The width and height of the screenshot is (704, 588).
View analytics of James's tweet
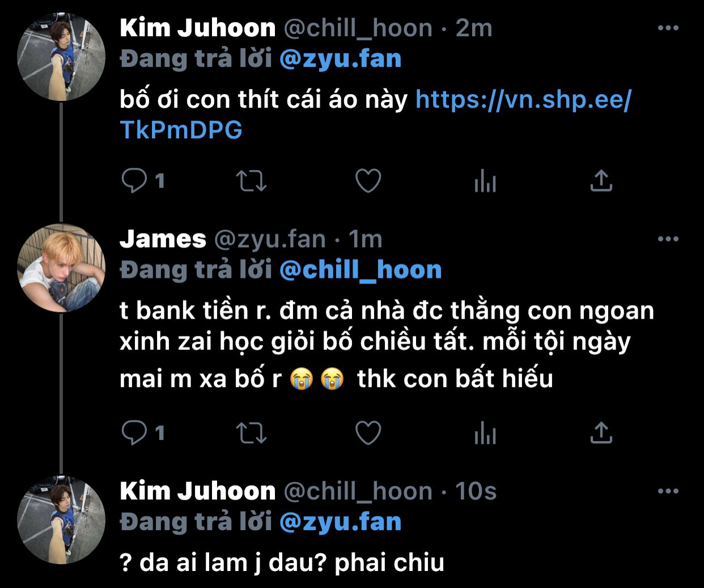click(485, 433)
